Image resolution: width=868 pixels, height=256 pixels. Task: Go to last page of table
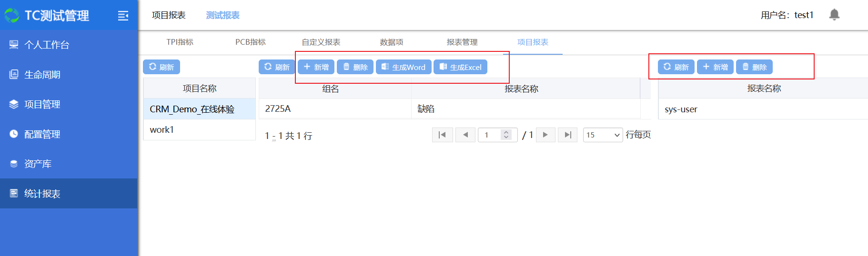(x=567, y=135)
